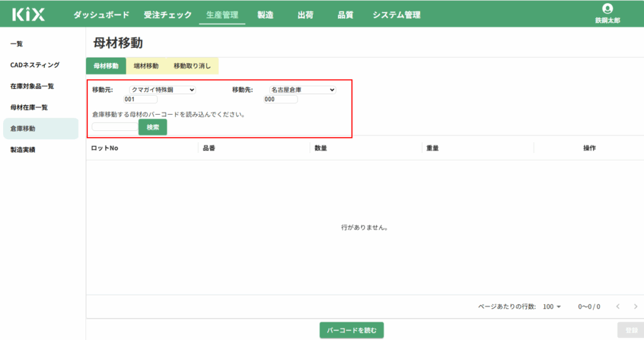Select CADネスティング in the sidebar
644x340 pixels.
[35, 65]
